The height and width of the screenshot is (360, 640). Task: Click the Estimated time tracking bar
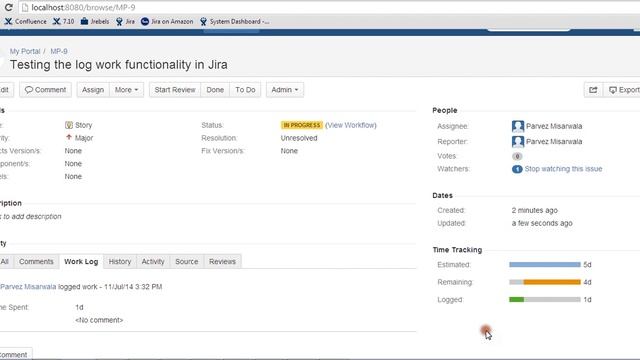point(544,264)
